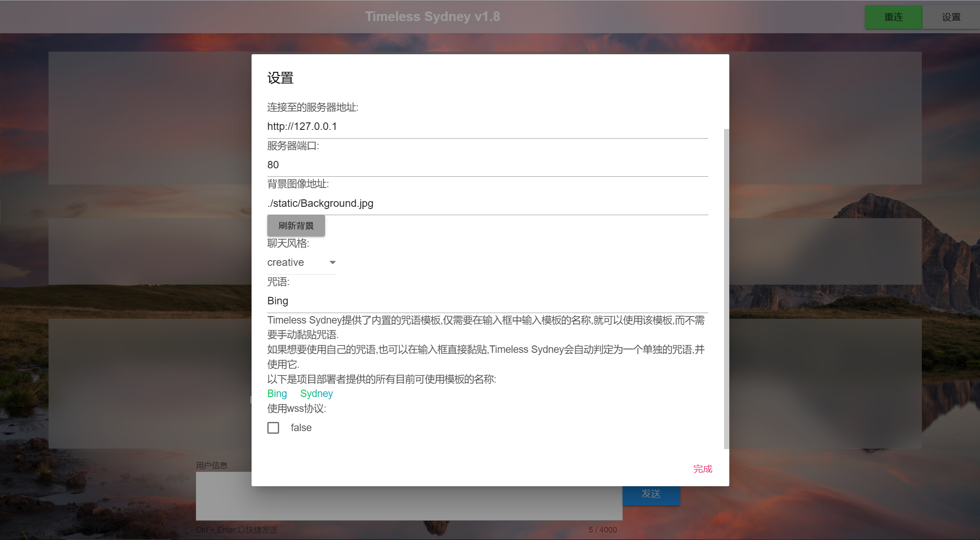
Task: Toggle the false checkbox under 使用wss协议
Action: 273,428
